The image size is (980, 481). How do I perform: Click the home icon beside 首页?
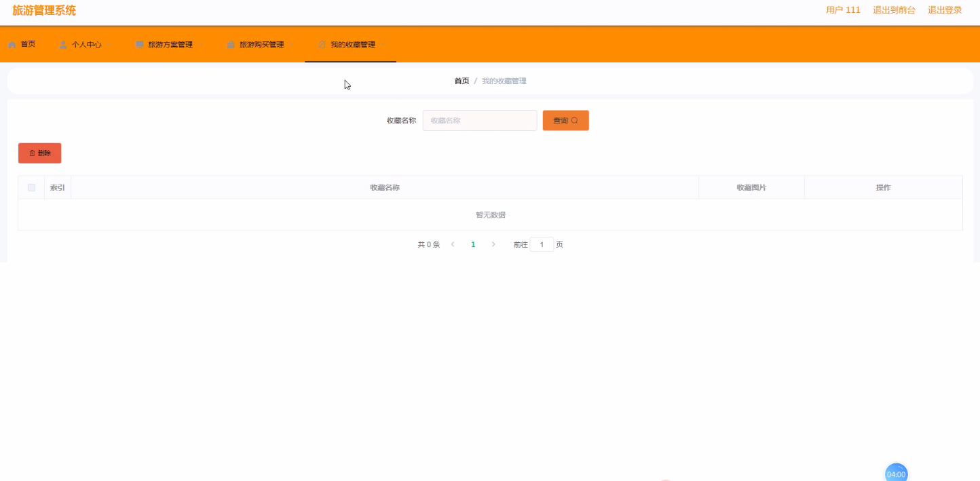12,45
